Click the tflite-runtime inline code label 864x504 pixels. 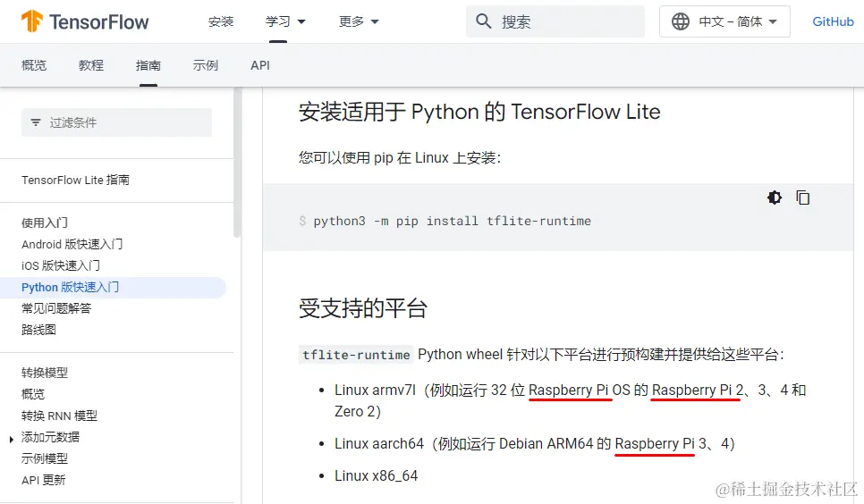tap(356, 355)
